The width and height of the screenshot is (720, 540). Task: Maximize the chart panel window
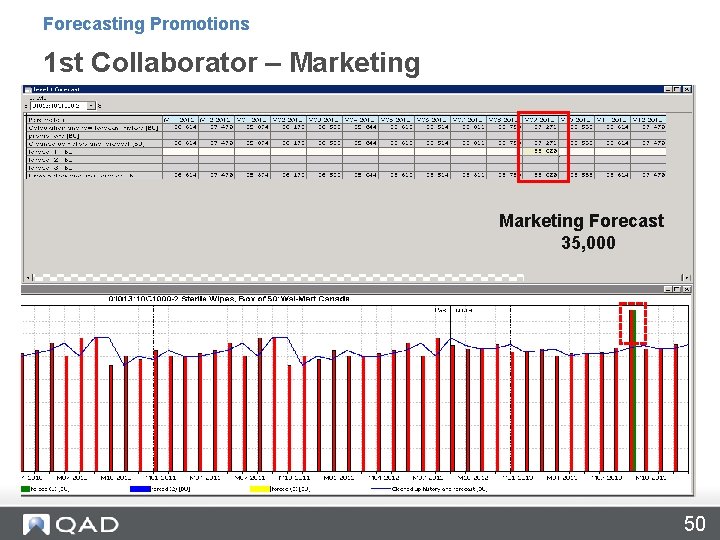(677, 289)
